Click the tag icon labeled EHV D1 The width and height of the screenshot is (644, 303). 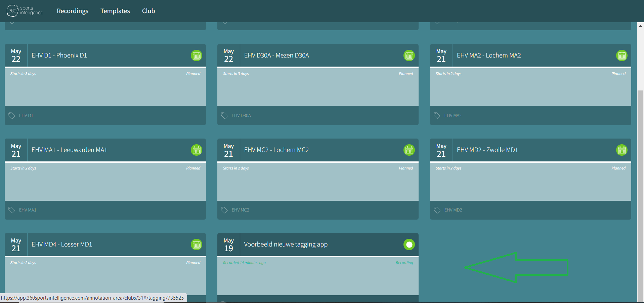coord(12,115)
